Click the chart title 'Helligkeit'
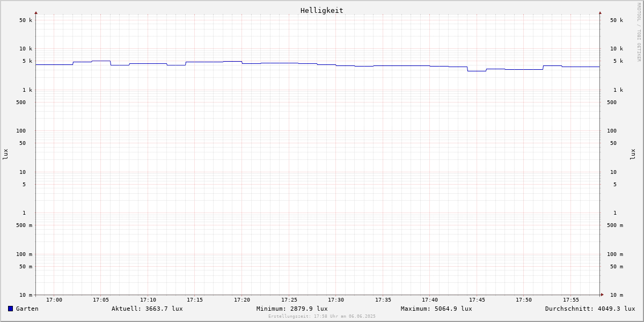The image size is (644, 322). coord(322,10)
